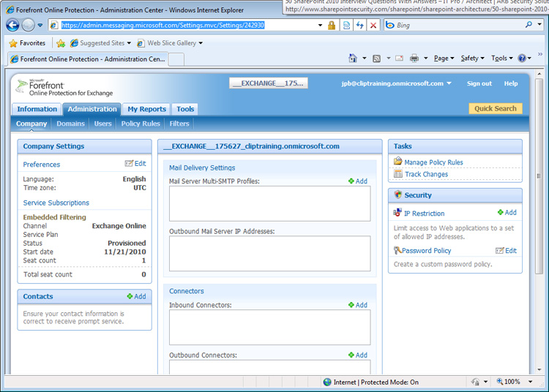This screenshot has width=549, height=392.
Task: Select the Forefront Online Protection browser tab
Action: coord(88,59)
